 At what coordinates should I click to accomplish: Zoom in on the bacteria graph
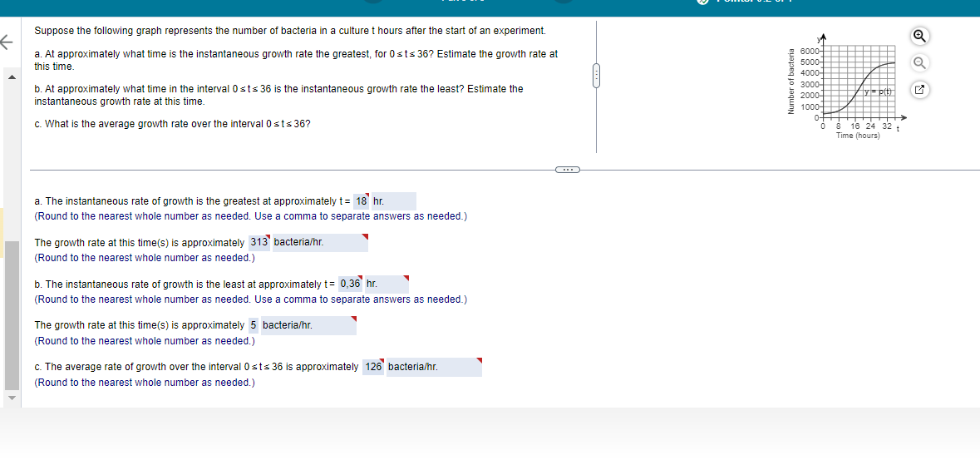pos(918,37)
